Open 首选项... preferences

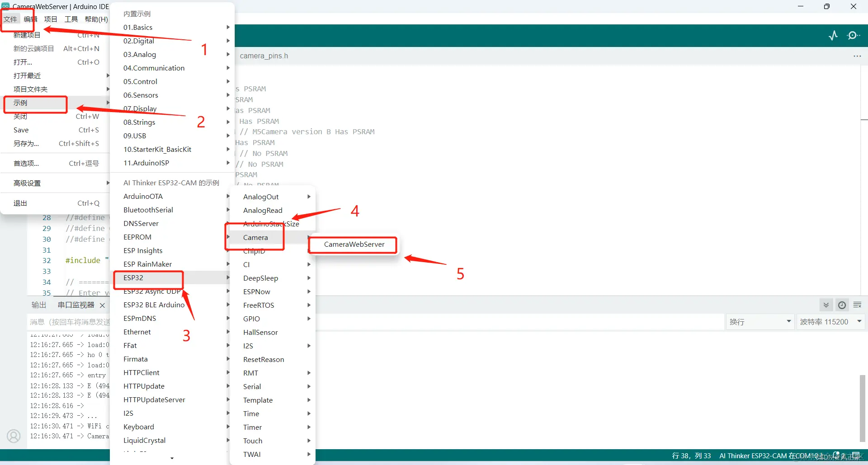[x=56, y=163]
